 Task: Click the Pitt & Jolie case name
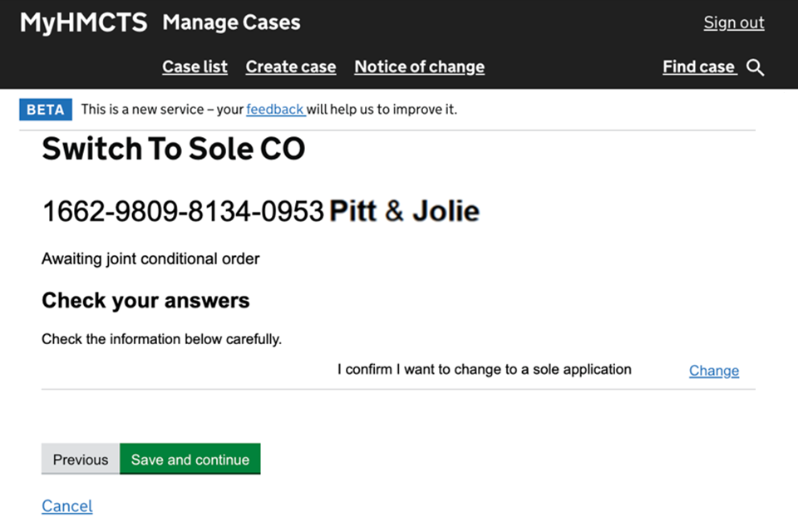(404, 212)
